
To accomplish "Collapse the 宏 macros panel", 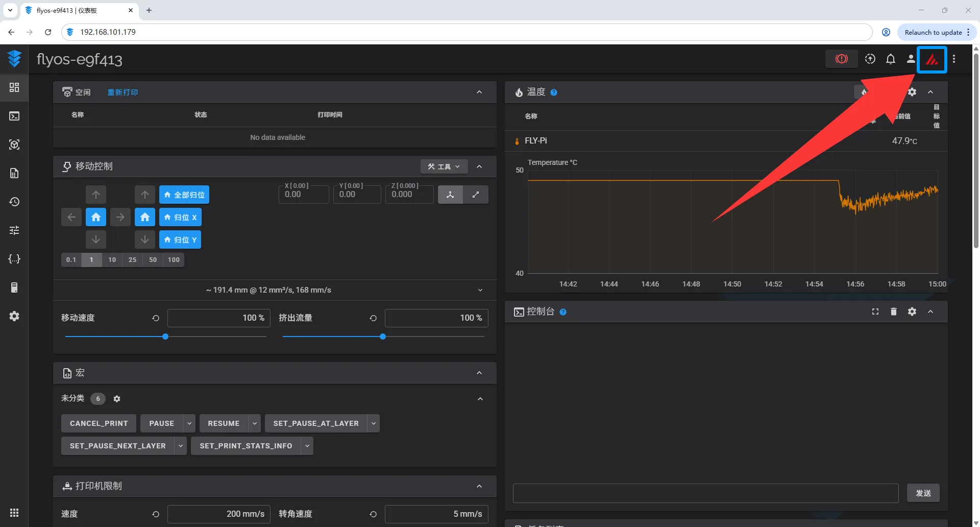I will click(479, 373).
